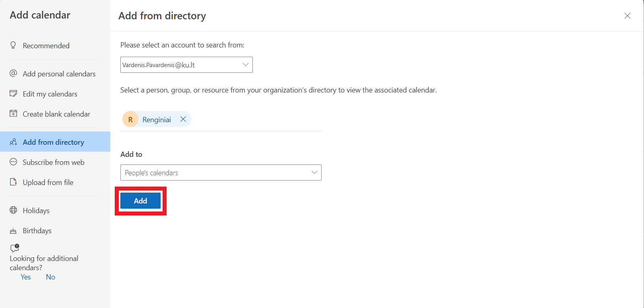Select the Vardenis.Pavardenis@ku.lt account combo box
Image resolution: width=644 pixels, height=308 pixels.
click(x=186, y=65)
